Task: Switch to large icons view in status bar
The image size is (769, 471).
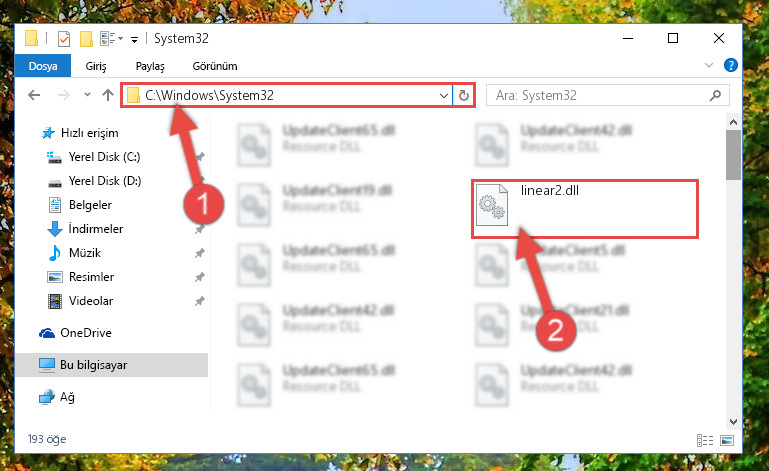Action: pyautogui.click(x=727, y=440)
